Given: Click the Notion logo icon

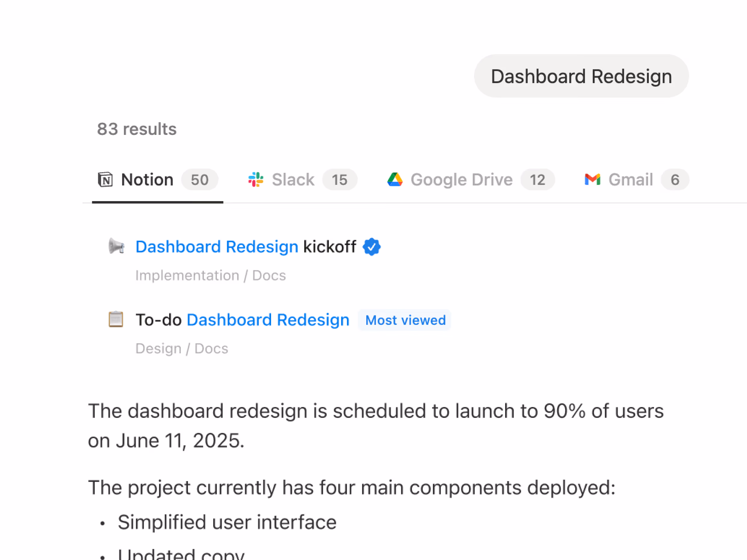Looking at the screenshot, I should point(105,179).
